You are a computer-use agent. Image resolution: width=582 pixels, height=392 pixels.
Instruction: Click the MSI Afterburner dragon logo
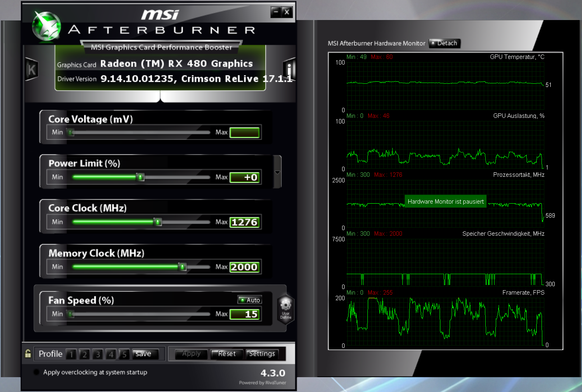coord(47,26)
